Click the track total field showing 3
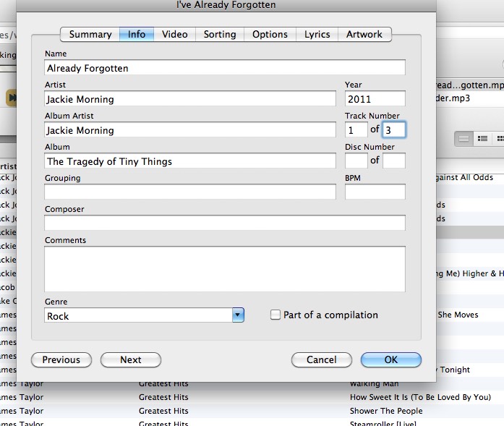 pyautogui.click(x=394, y=130)
